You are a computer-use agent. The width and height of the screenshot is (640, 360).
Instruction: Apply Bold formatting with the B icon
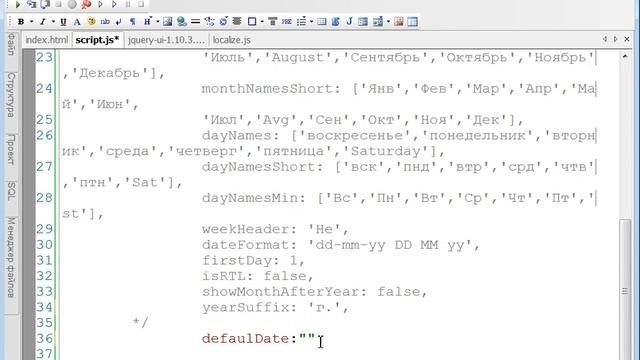(x=21, y=22)
